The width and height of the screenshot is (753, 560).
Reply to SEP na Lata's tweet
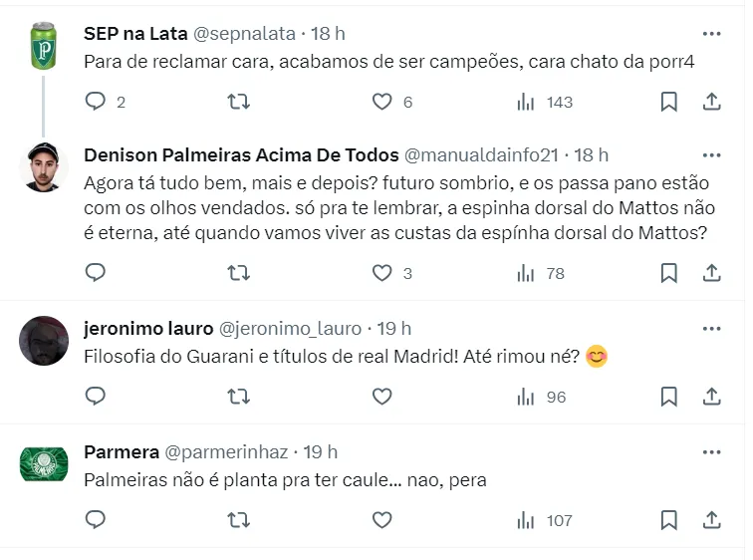[x=96, y=102]
